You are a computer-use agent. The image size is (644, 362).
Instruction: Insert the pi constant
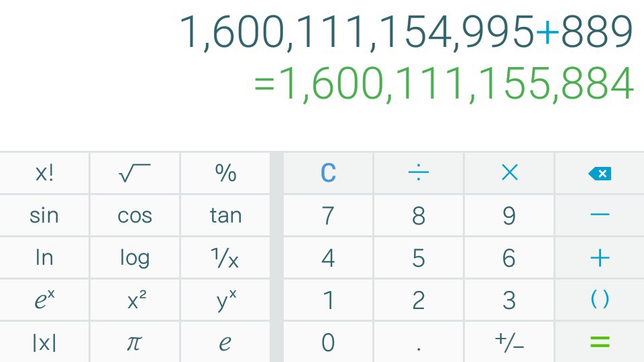tap(135, 342)
